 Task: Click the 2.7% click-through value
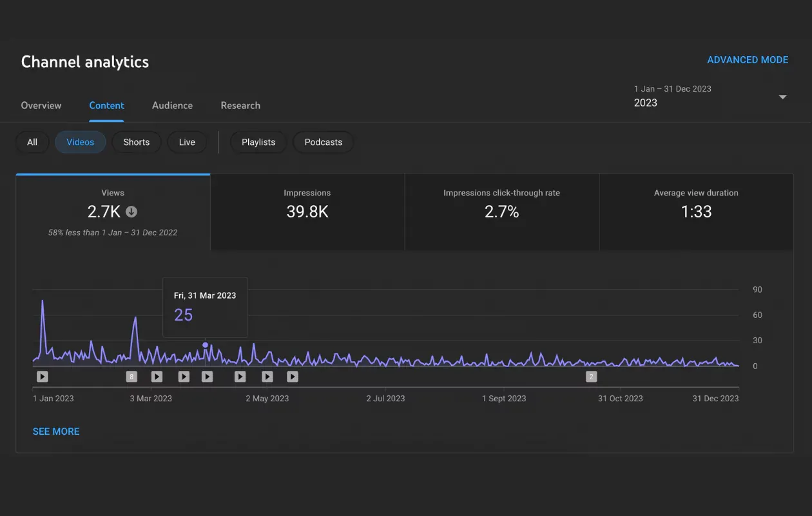tap(502, 212)
